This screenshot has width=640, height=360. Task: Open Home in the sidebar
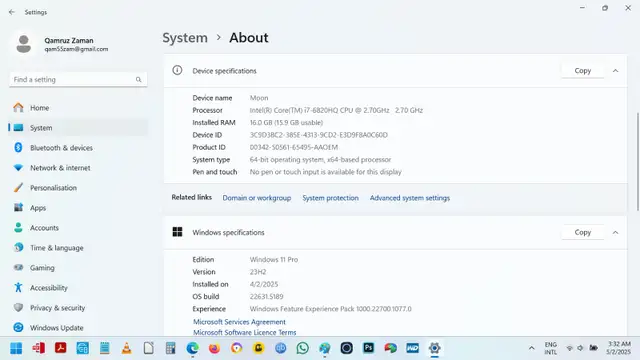78,108
